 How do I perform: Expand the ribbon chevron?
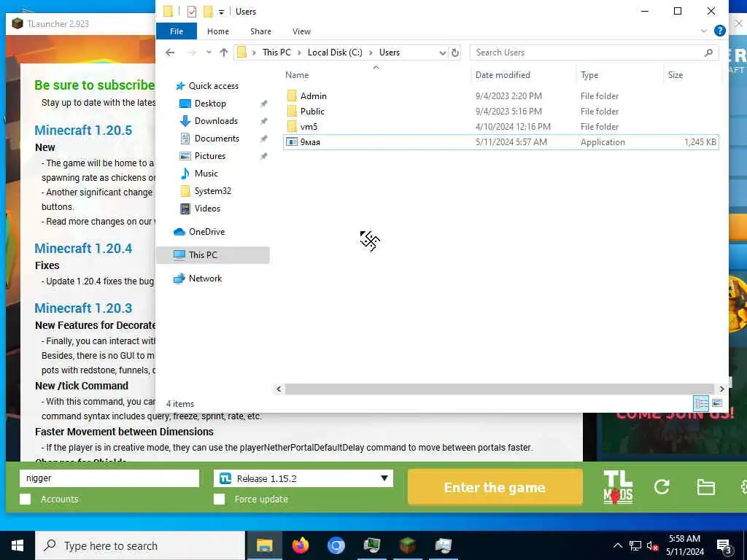[x=704, y=31]
